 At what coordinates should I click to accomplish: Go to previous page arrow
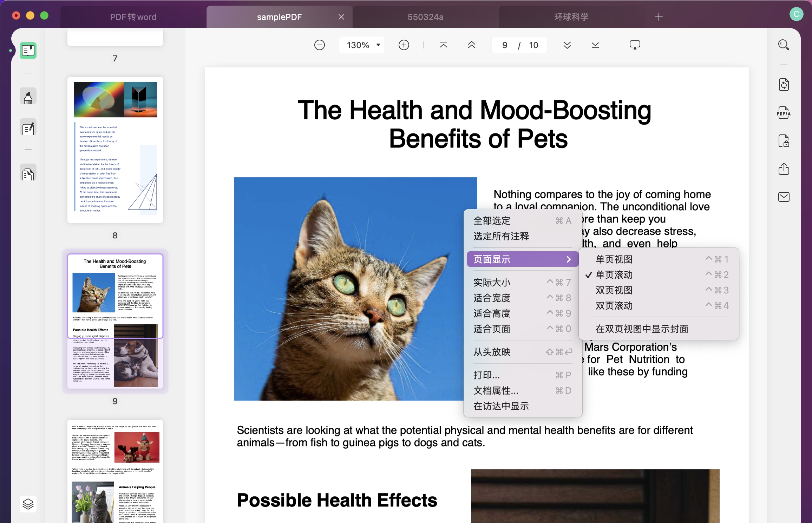472,45
